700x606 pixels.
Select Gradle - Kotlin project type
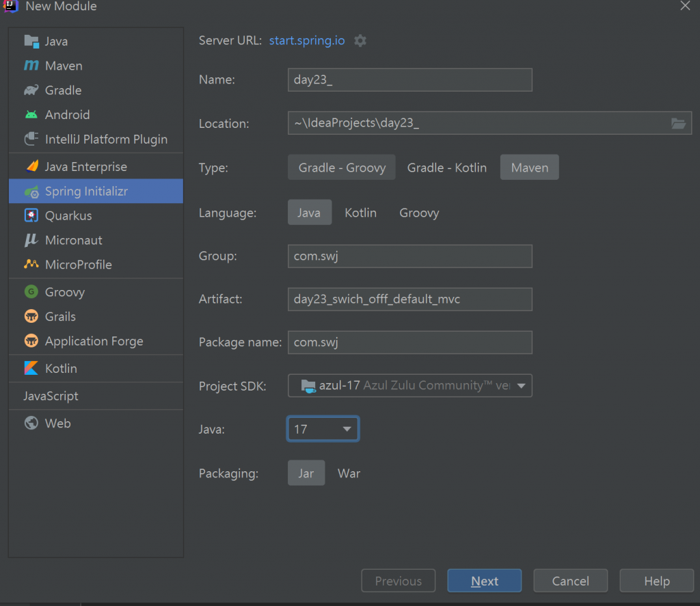tap(447, 168)
